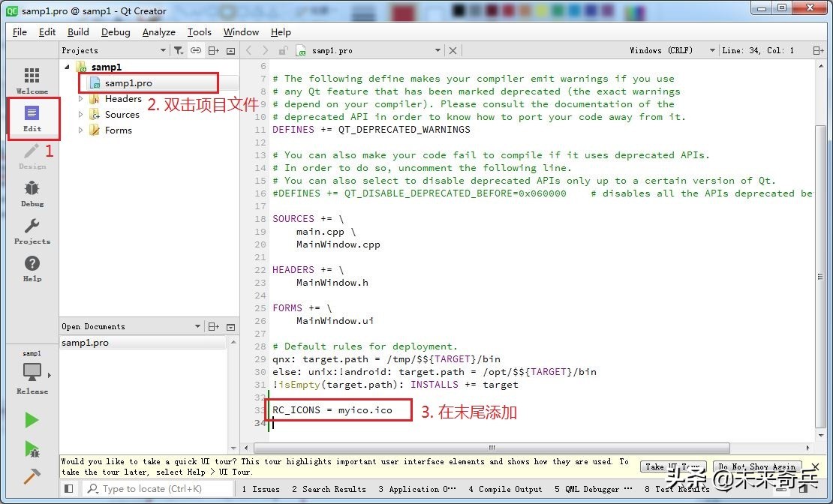Switch to Edit mode
The image size is (833, 504).
32,118
